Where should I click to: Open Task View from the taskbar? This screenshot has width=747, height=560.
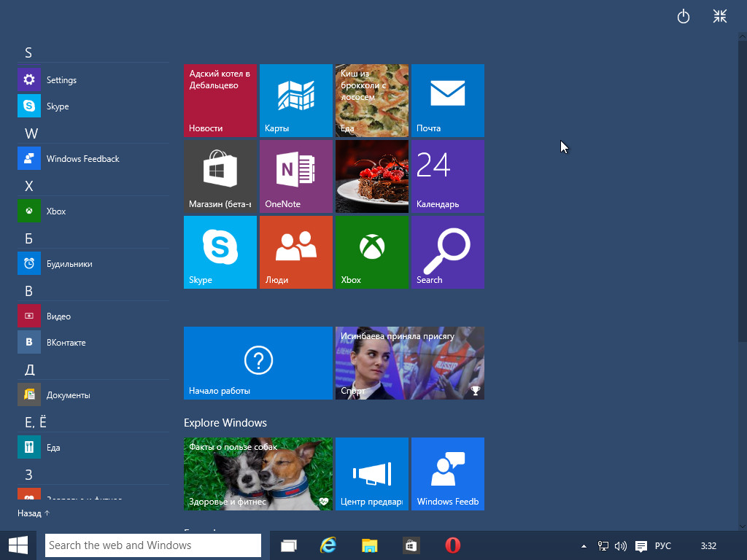tap(289, 545)
